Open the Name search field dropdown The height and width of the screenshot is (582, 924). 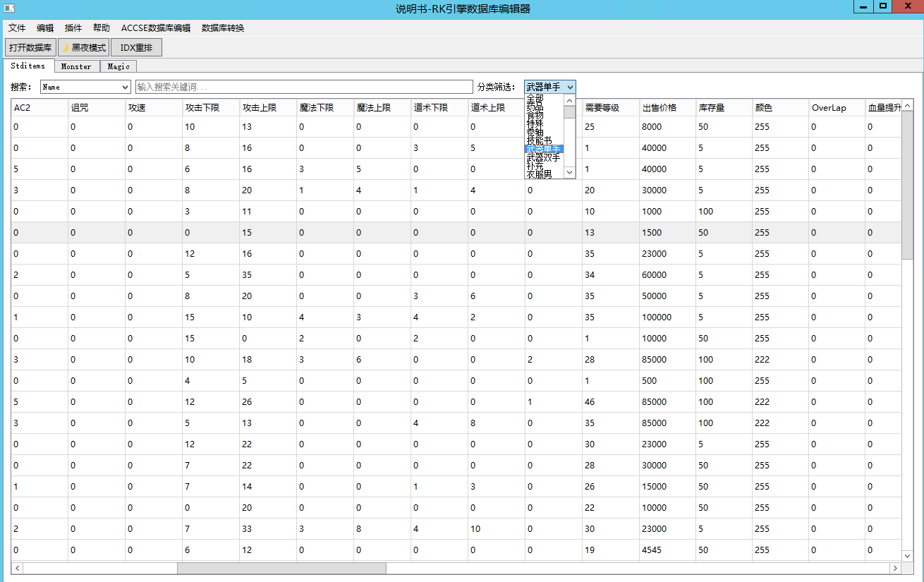point(125,87)
